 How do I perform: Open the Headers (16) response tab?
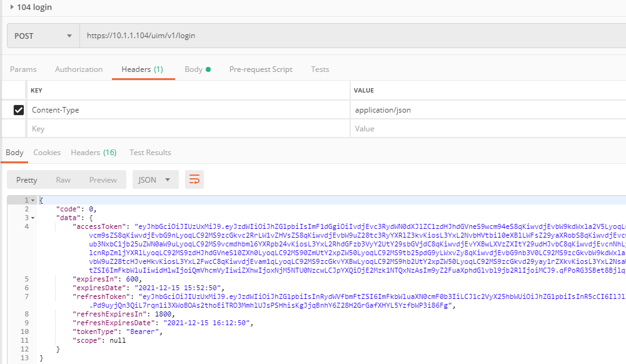[94, 151]
